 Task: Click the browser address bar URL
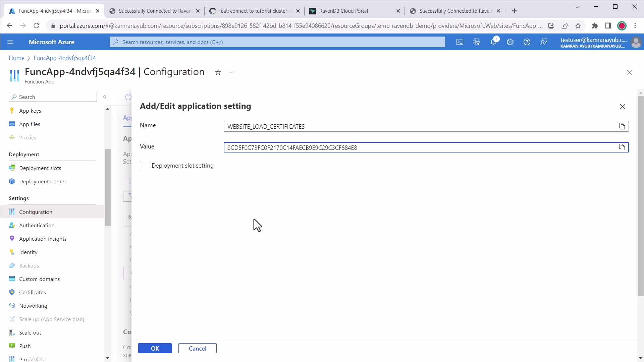click(301, 26)
